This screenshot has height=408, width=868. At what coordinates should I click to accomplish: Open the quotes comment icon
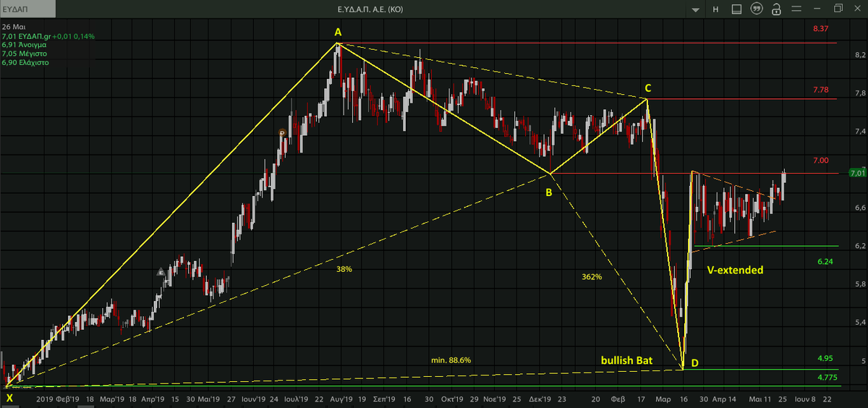point(757,9)
